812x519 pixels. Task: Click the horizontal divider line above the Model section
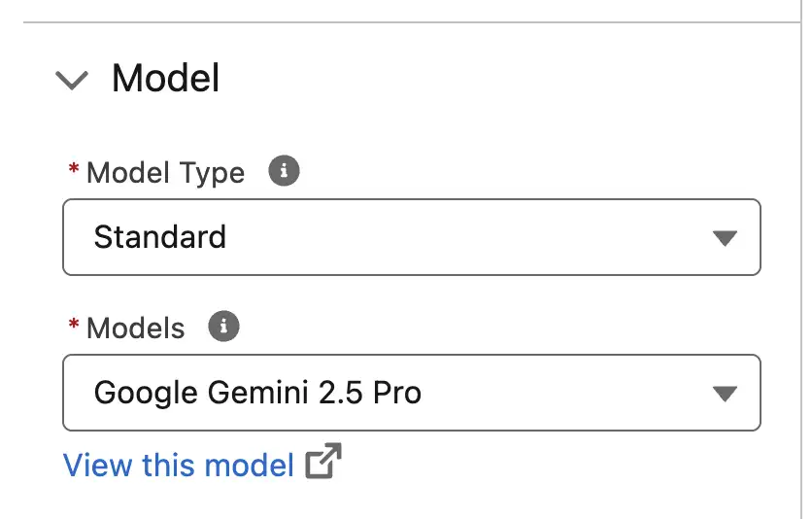pos(412,22)
